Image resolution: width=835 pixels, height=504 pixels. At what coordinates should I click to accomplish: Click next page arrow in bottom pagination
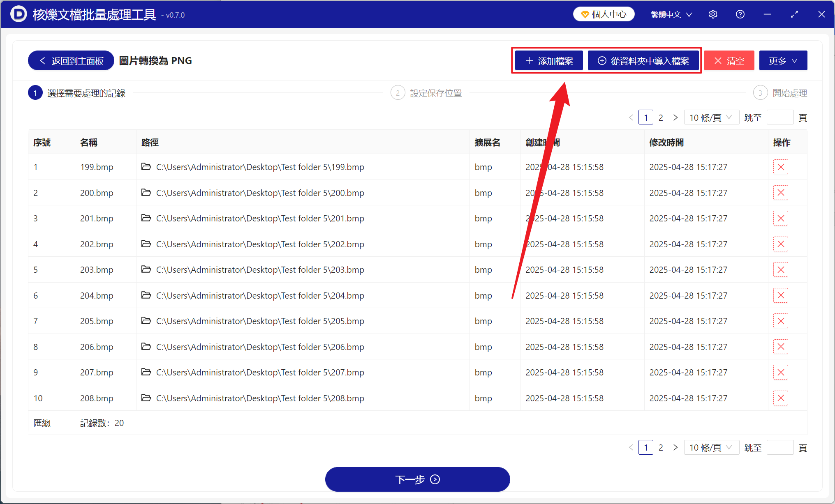675,447
